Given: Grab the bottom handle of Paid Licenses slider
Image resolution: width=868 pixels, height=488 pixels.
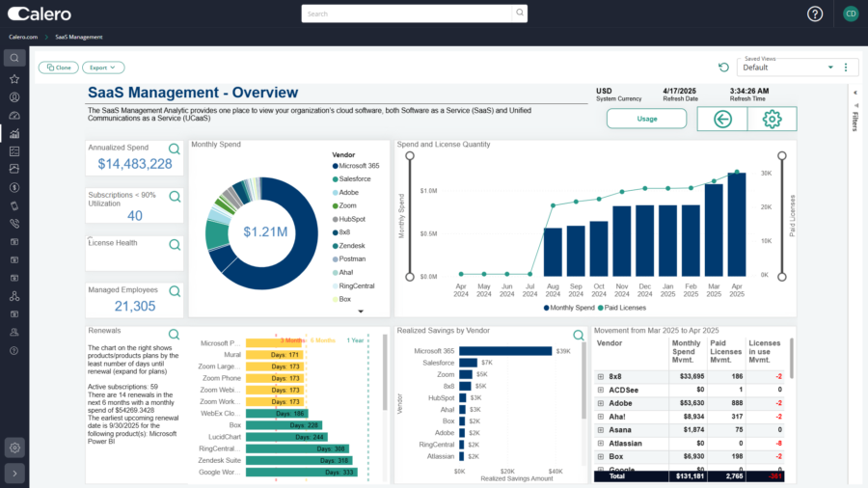Looking at the screenshot, I should coord(781,277).
